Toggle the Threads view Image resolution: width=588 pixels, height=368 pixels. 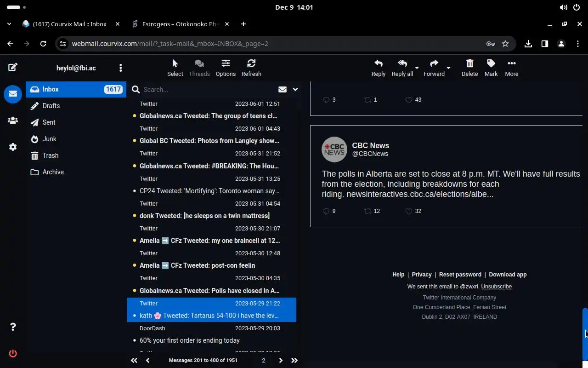[199, 68]
